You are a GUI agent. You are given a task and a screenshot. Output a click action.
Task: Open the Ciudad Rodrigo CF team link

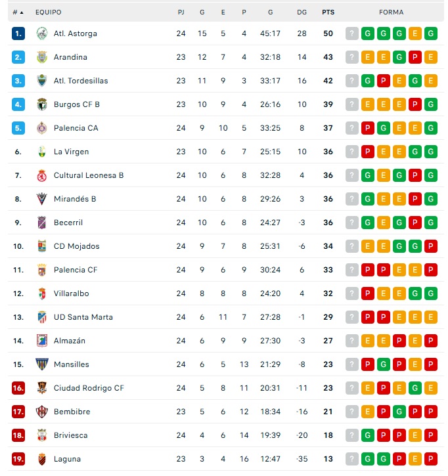(x=89, y=388)
